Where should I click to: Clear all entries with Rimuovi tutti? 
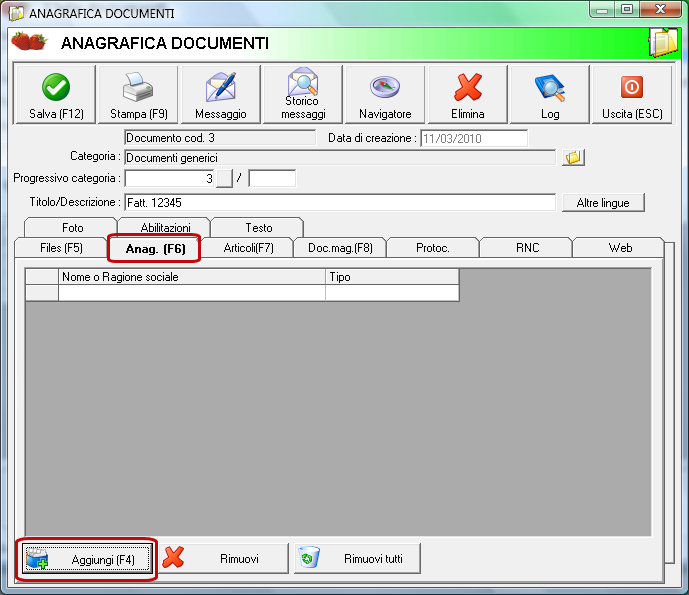pyautogui.click(x=357, y=559)
